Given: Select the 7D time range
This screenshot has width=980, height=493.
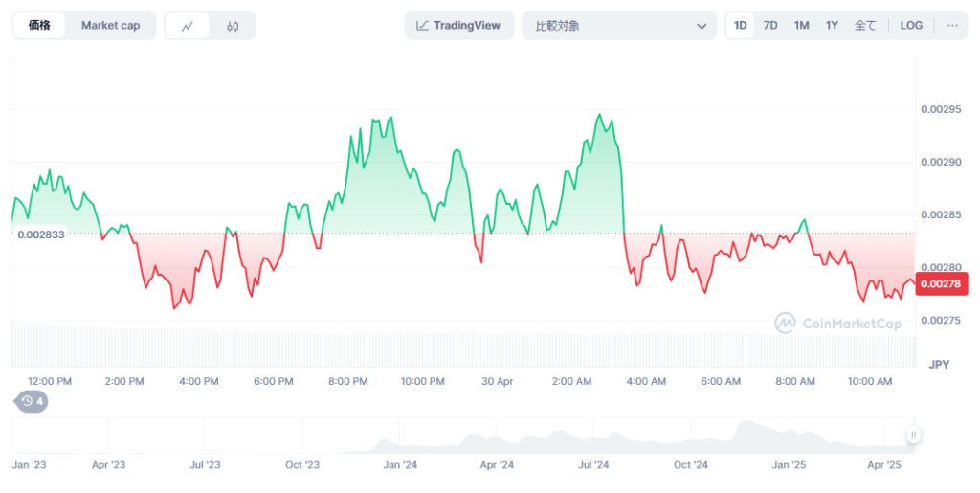Looking at the screenshot, I should (769, 26).
